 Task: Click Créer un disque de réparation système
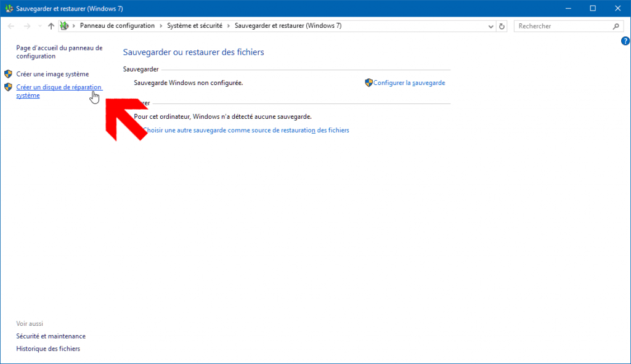(59, 91)
